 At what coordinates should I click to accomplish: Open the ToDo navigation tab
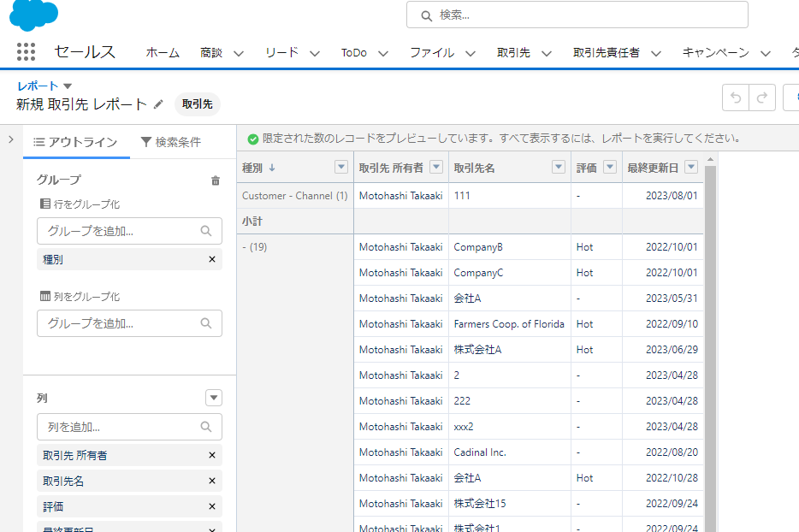point(353,52)
